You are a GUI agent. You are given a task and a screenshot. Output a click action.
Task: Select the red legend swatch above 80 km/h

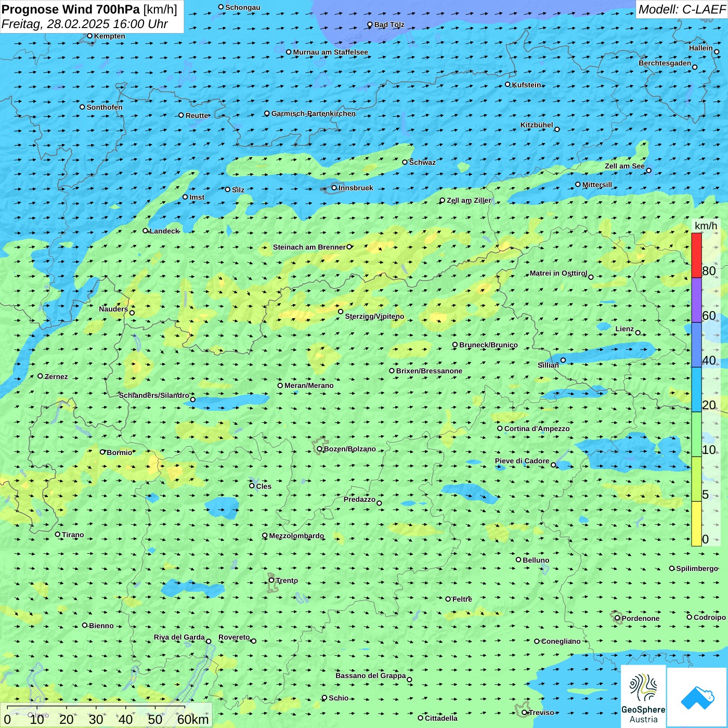tap(696, 255)
